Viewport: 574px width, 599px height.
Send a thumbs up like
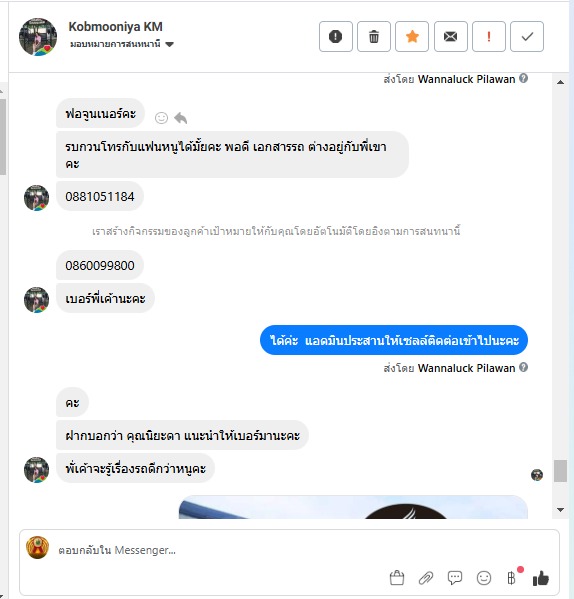point(541,578)
